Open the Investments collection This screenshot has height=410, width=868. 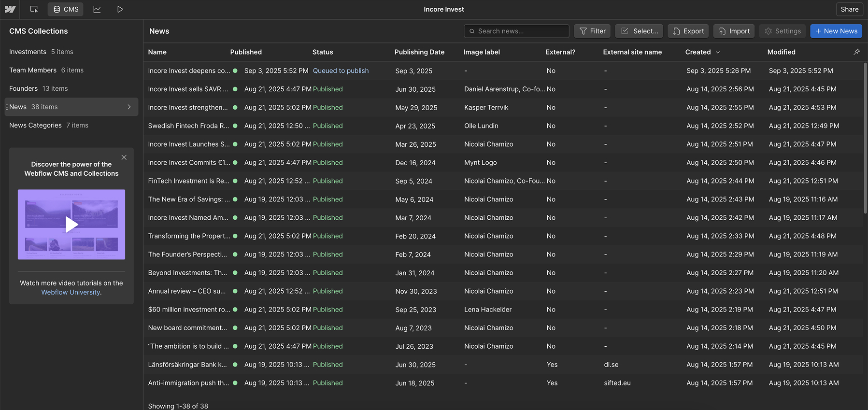click(71, 52)
